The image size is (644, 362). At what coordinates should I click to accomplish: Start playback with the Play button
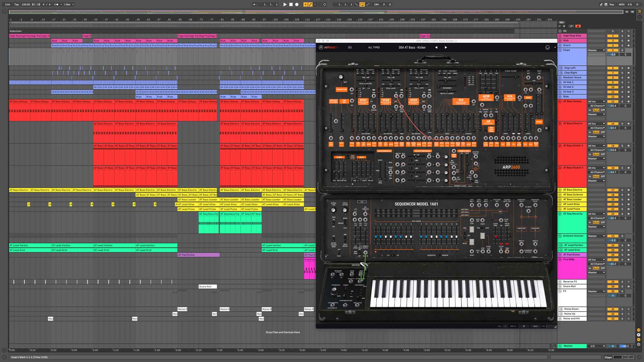pos(285,5)
